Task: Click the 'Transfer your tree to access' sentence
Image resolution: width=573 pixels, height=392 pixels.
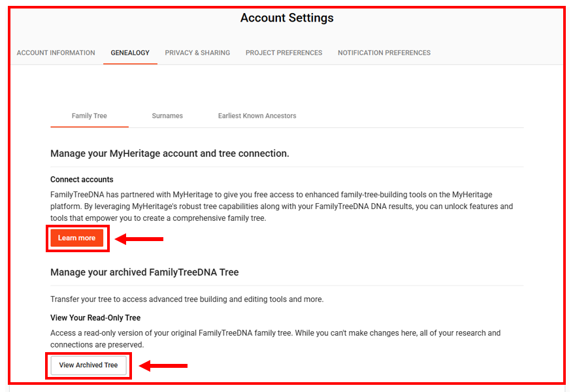Action: point(187,299)
